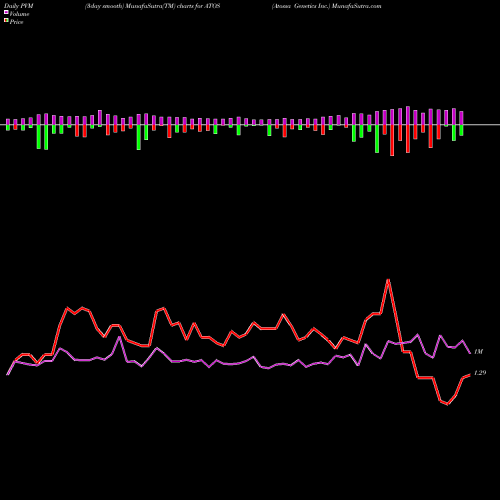Click the Volume legend label
This screenshot has width=500, height=500.
click(19, 14)
